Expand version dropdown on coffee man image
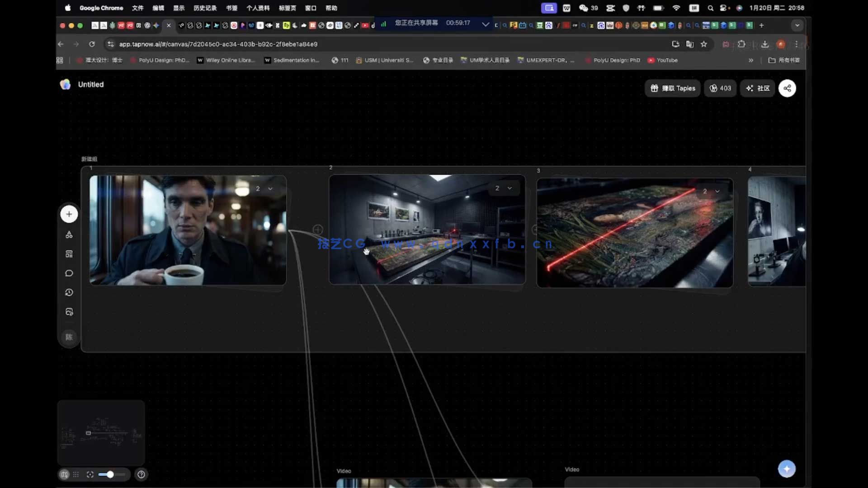This screenshot has width=868, height=488. pos(270,189)
